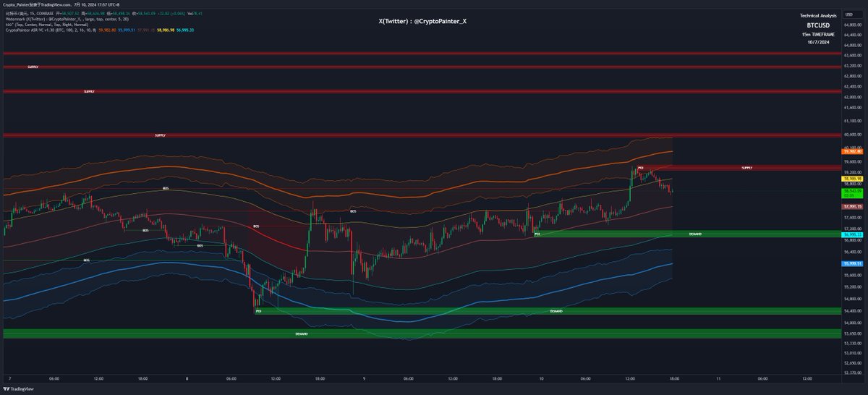Click the TradingView logo in the bottom corner
This screenshot has width=868, height=395.
tap(20, 388)
